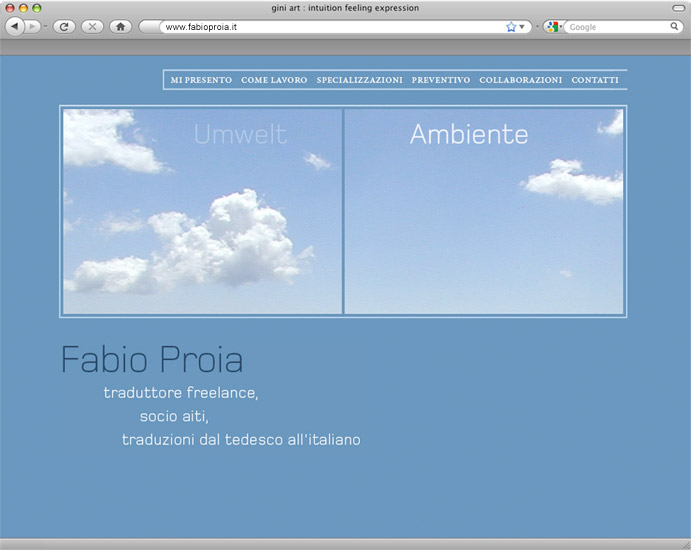Click the address bar showing www.fabioproia.it
Viewport: 691px width, 550px height.
330,27
